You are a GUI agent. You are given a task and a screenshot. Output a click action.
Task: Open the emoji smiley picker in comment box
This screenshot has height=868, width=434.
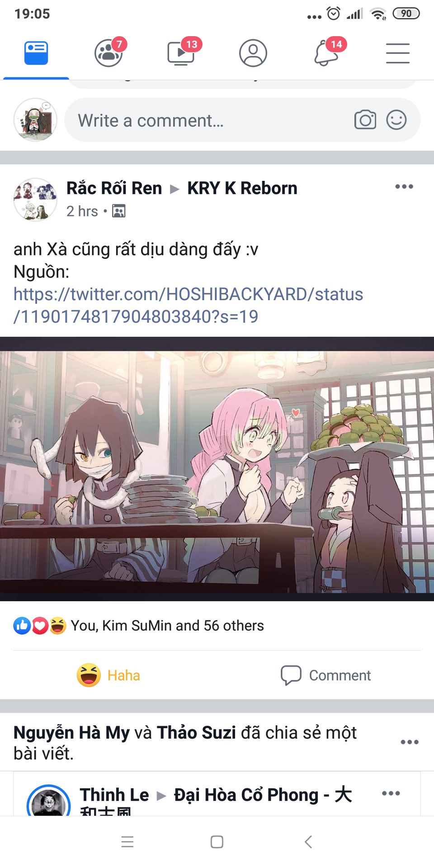[396, 120]
